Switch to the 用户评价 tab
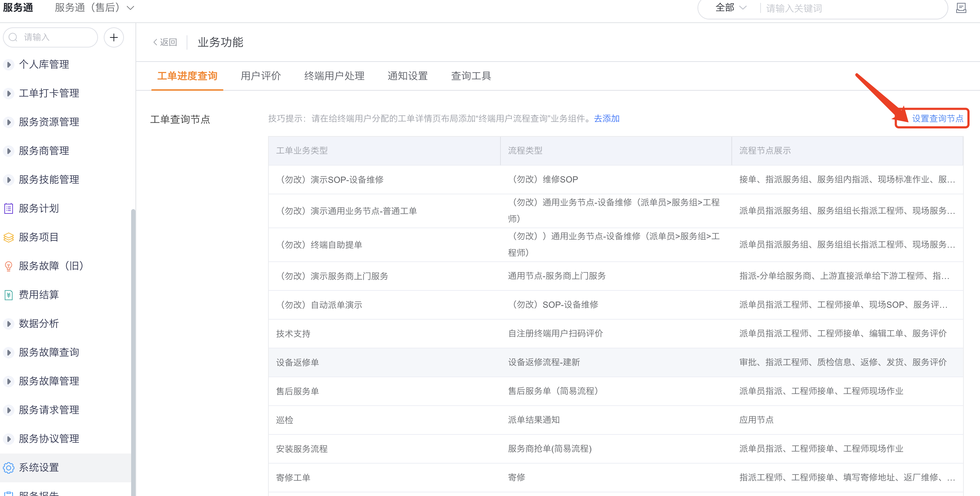 click(x=260, y=76)
